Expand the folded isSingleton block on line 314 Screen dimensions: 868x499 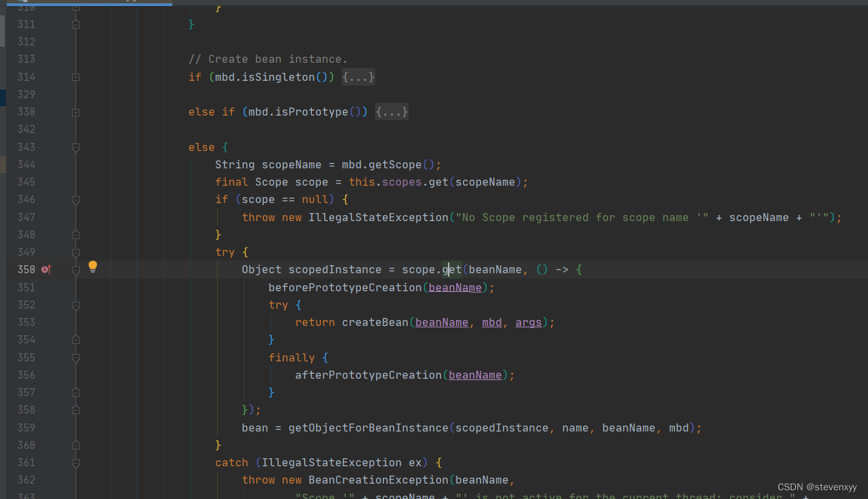pyautogui.click(x=75, y=77)
